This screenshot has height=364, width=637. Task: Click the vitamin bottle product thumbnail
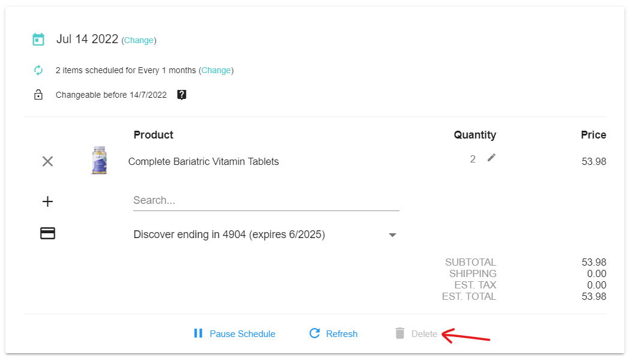[x=99, y=160]
